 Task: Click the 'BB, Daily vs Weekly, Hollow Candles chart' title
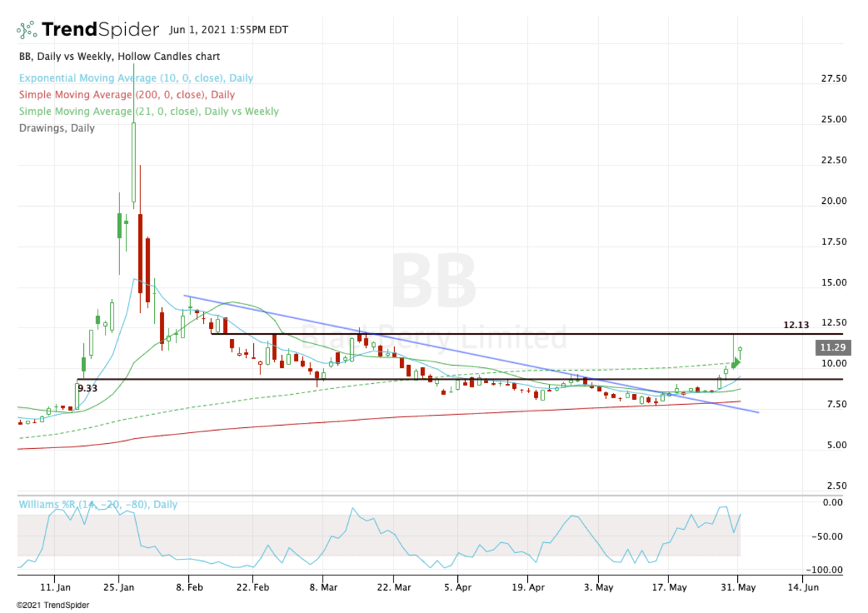tap(119, 56)
